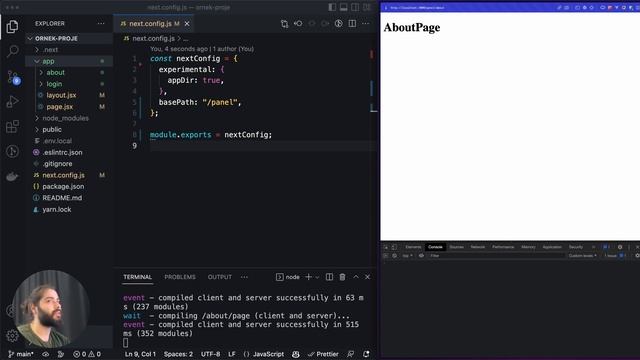Open the Docker view in the activity bar

click(12, 176)
